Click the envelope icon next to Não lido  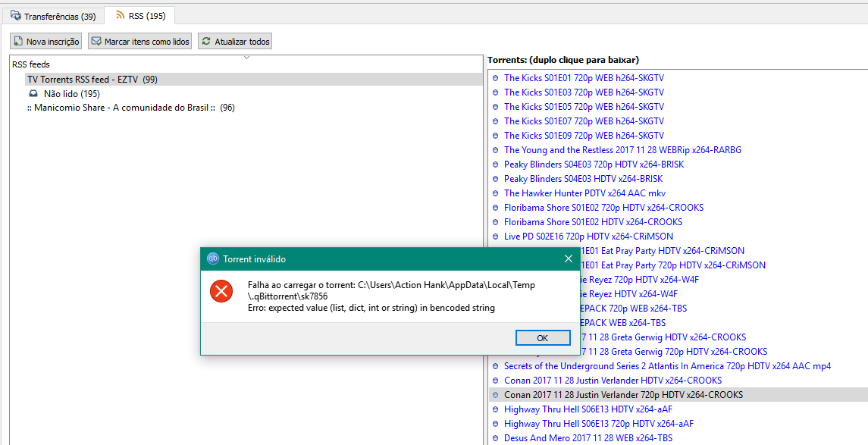coord(32,93)
